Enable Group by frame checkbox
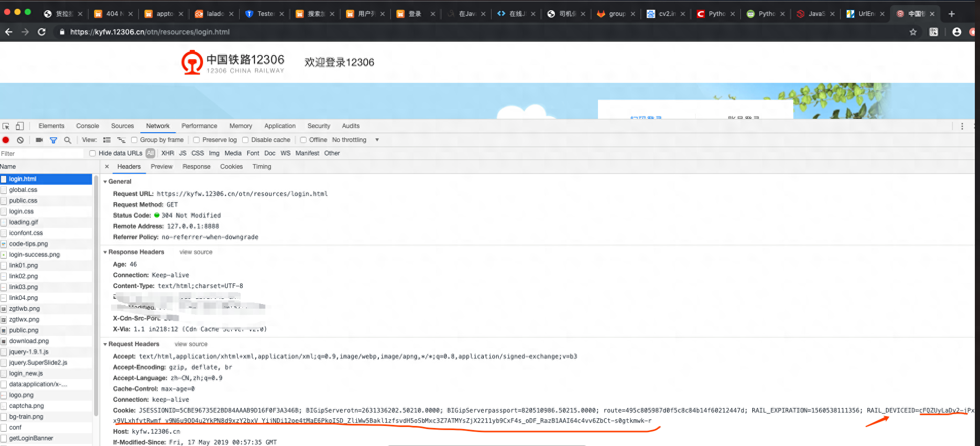 tap(134, 140)
